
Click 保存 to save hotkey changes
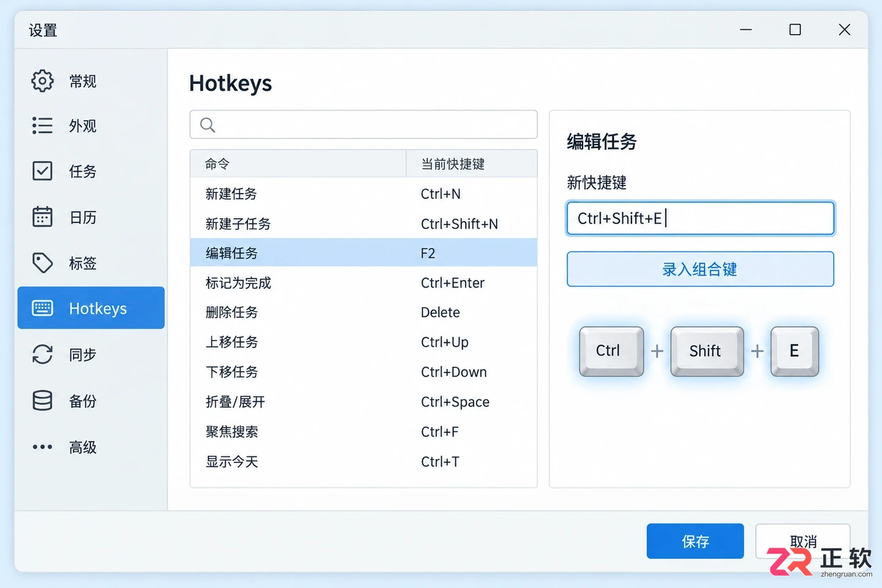pyautogui.click(x=695, y=541)
